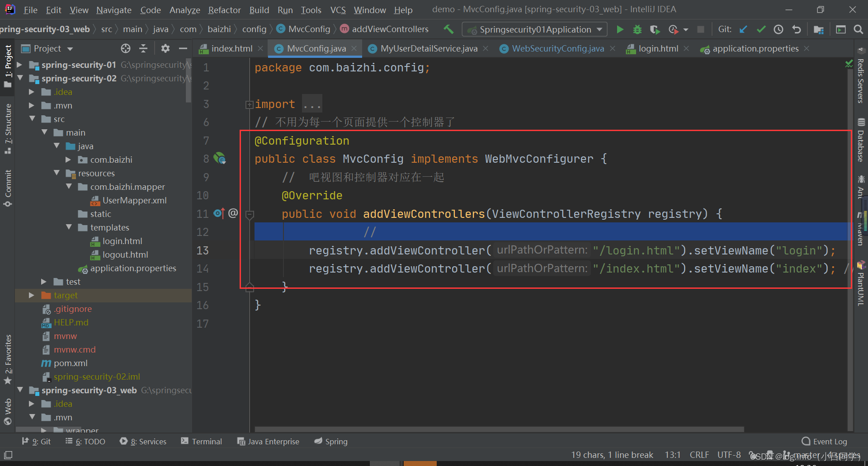868x466 pixels.
Task: Open the Analyze menu
Action: [184, 9]
